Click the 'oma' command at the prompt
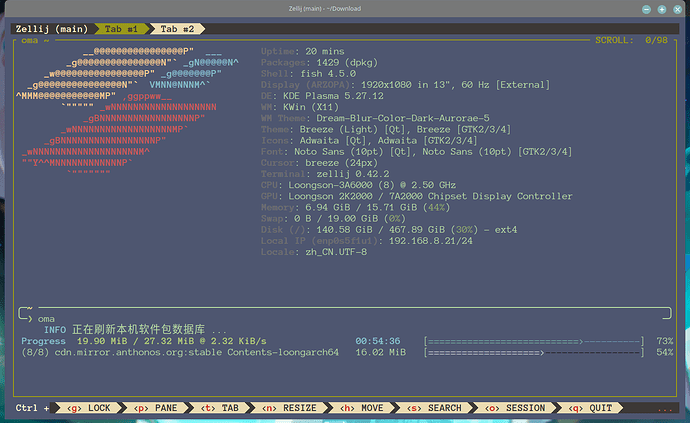The height and width of the screenshot is (423, 690). tap(46, 319)
